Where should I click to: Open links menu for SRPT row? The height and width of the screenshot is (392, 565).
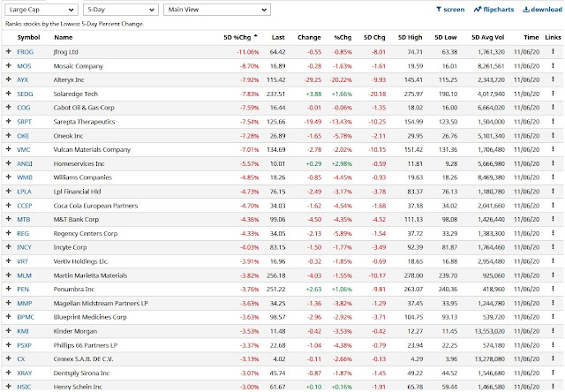tap(553, 121)
